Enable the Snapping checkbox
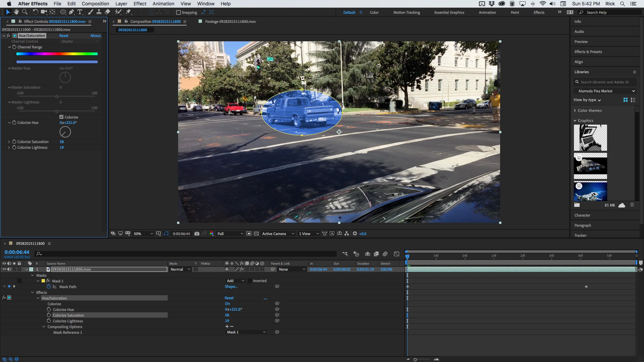Viewport: 644px width, 362px height. pyautogui.click(x=178, y=12)
